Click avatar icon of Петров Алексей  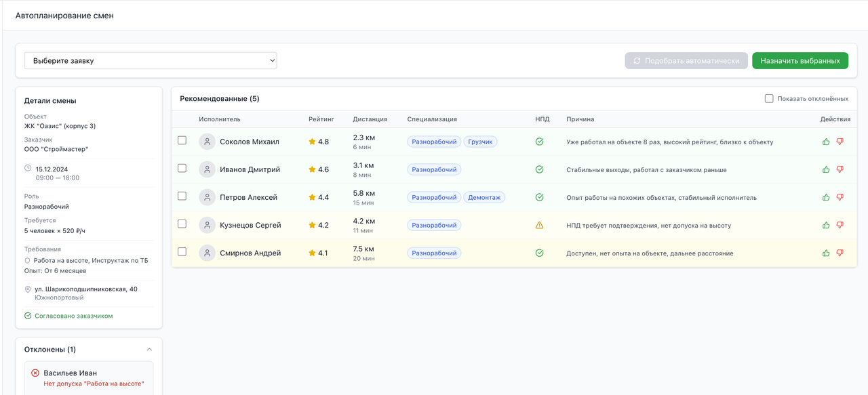[208, 197]
